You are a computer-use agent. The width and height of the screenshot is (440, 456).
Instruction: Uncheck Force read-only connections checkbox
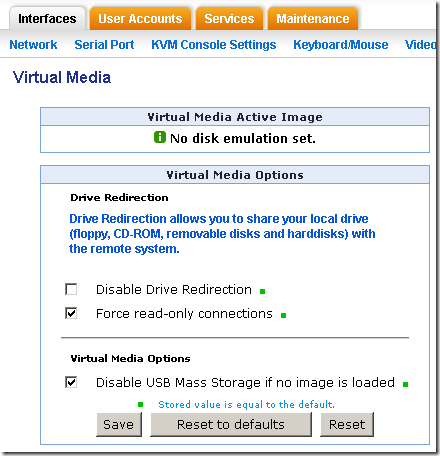[x=71, y=313]
